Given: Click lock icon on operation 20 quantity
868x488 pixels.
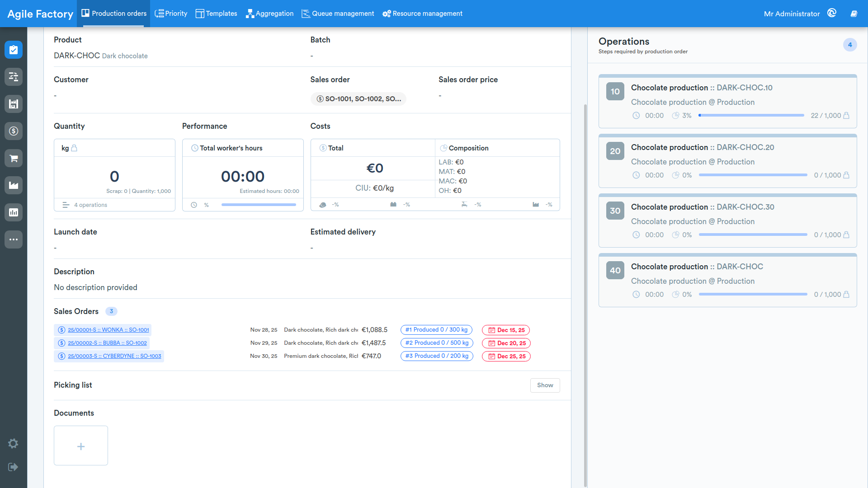Looking at the screenshot, I should pos(846,175).
